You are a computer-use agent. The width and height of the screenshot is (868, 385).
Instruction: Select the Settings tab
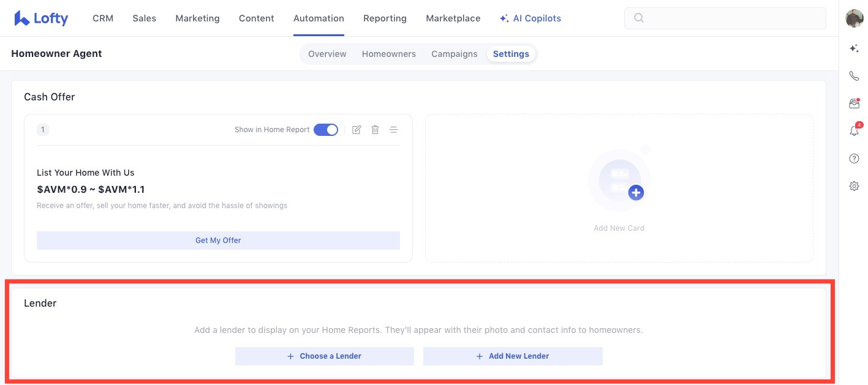pos(511,54)
